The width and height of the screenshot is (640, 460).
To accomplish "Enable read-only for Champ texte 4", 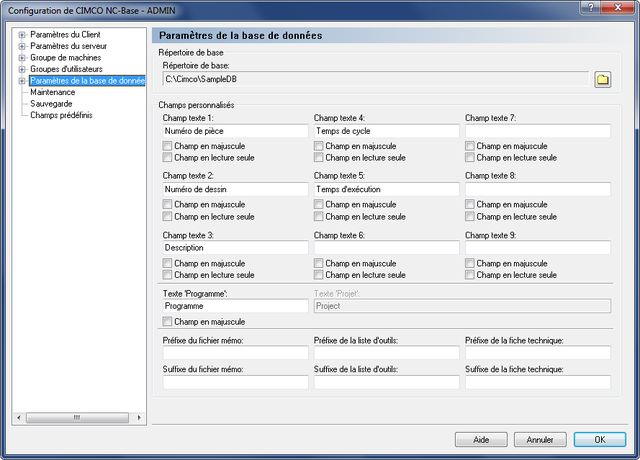I will (318, 157).
